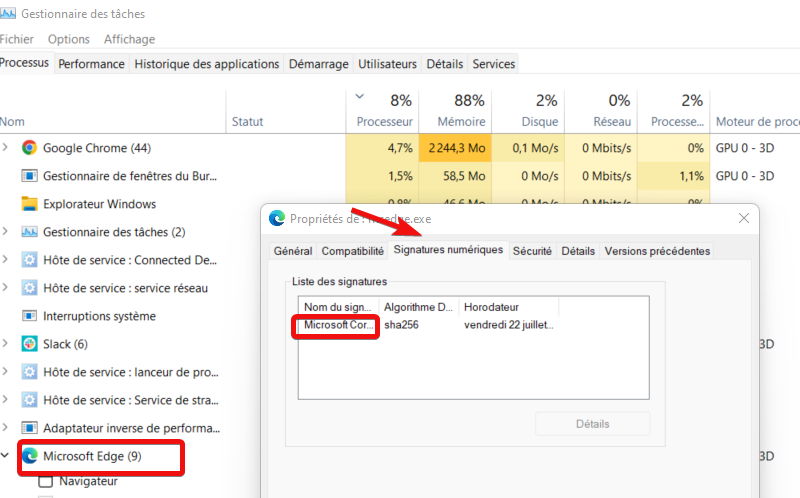Sort by Processe... GPU 2% column header
The width and height of the screenshot is (800, 498).
click(x=673, y=112)
